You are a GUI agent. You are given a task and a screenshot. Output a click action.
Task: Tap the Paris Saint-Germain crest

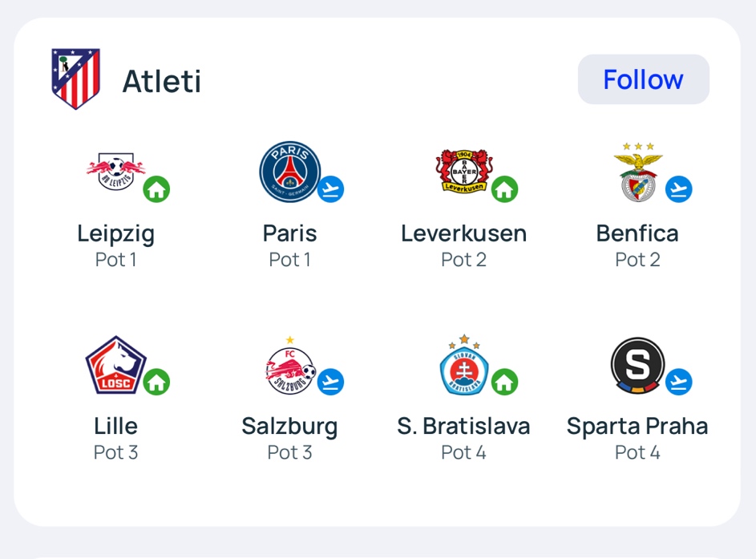pyautogui.click(x=289, y=172)
